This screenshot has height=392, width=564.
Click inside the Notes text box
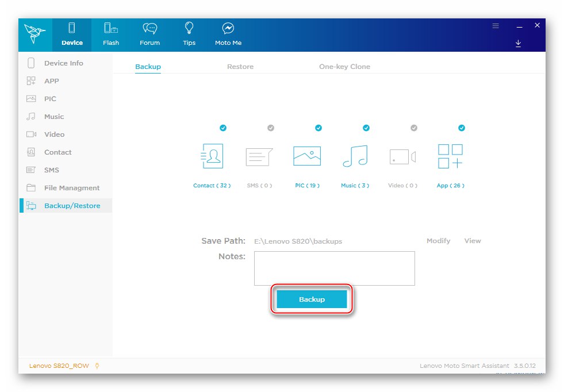[335, 268]
